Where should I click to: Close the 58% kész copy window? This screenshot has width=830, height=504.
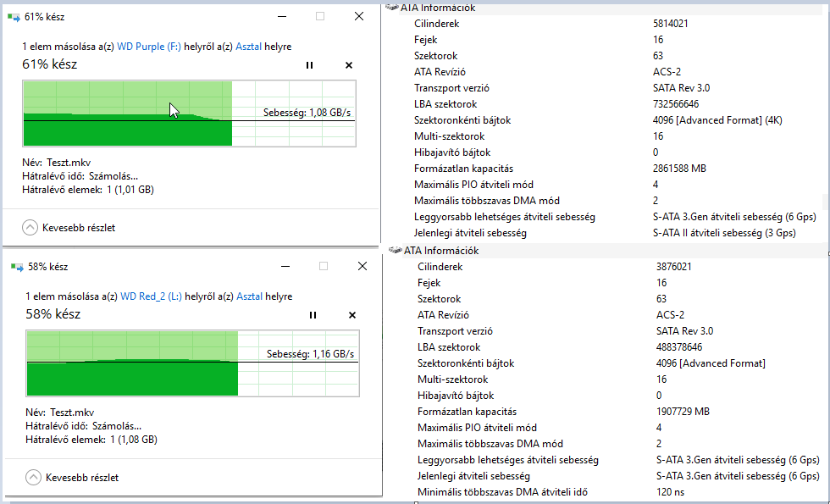pos(362,266)
